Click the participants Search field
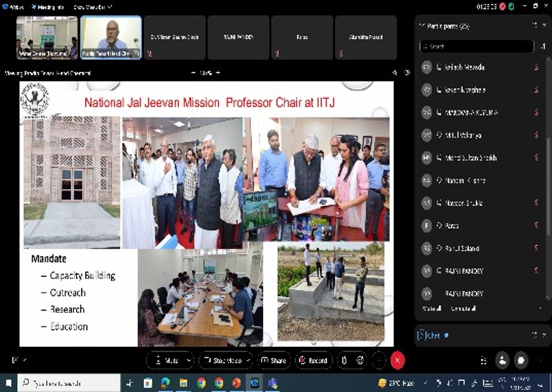The height and width of the screenshot is (392, 552). (x=476, y=46)
